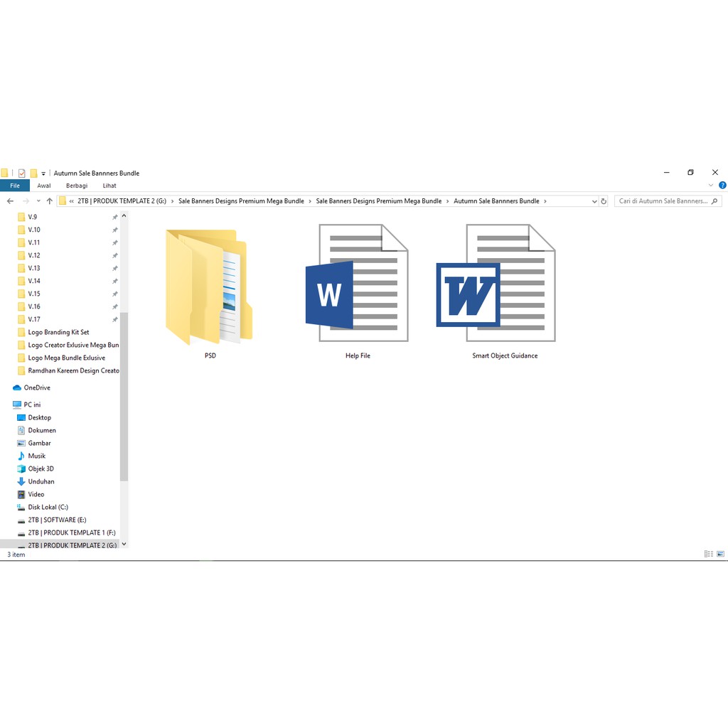This screenshot has height=728, width=728.
Task: Click the Up one level arrow
Action: 49,201
